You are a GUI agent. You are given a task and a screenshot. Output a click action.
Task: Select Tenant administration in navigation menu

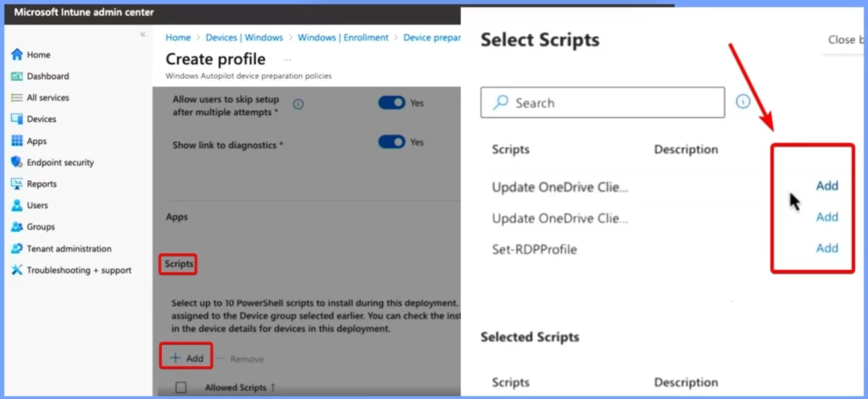click(x=70, y=248)
